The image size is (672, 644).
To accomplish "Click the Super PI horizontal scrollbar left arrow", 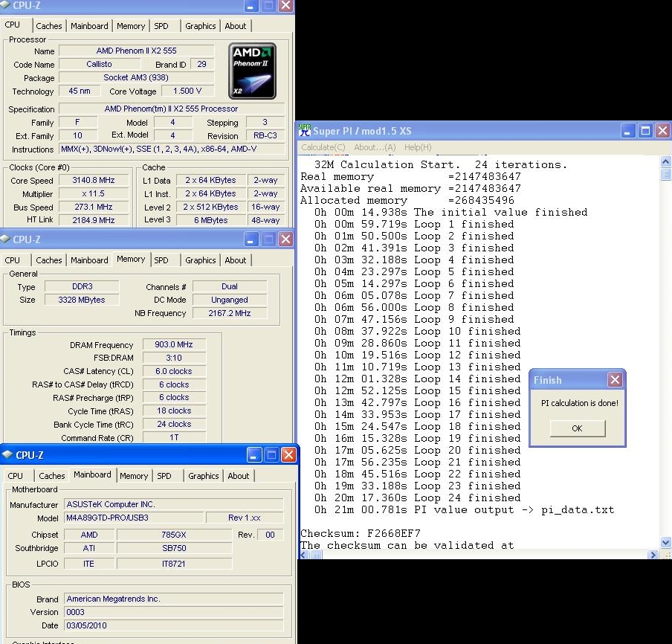I will 303,555.
